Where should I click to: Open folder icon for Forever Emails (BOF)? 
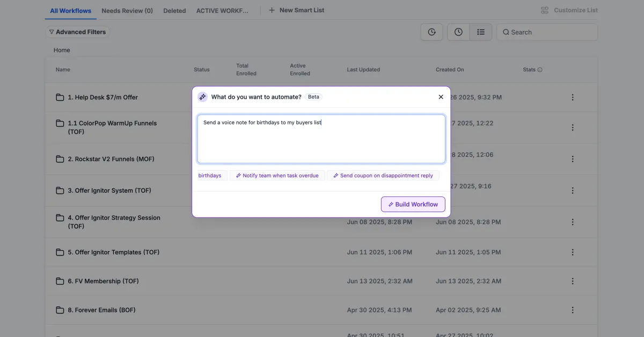point(60,310)
